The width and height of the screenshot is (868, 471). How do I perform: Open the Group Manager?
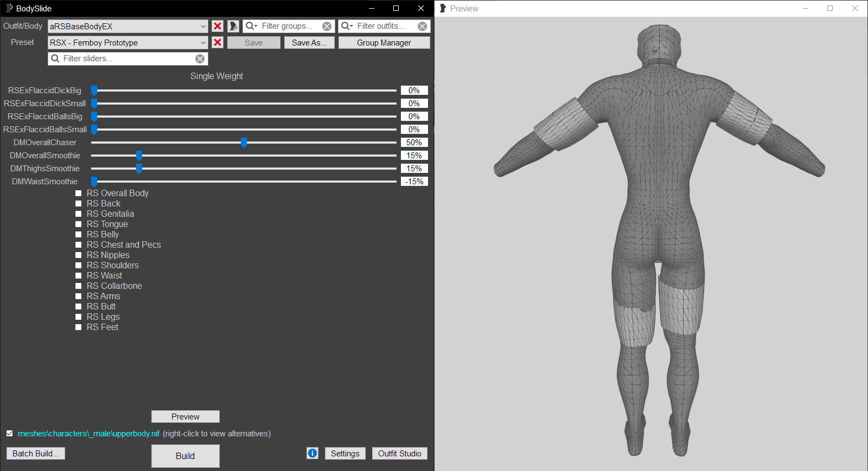pyautogui.click(x=384, y=42)
